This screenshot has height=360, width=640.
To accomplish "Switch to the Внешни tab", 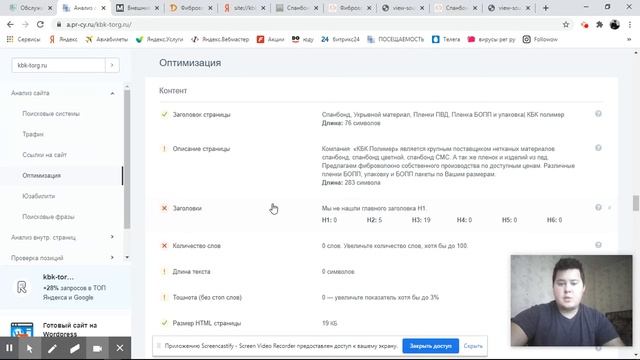I will [137, 8].
